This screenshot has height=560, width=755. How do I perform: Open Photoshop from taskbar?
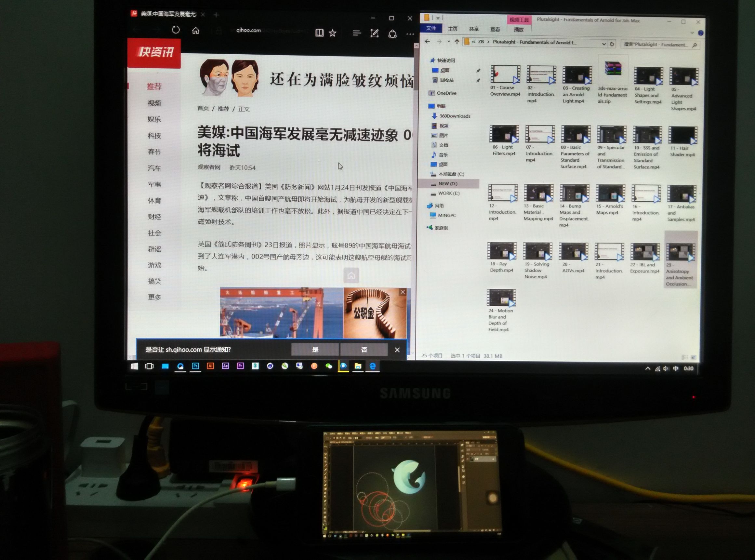(x=195, y=366)
